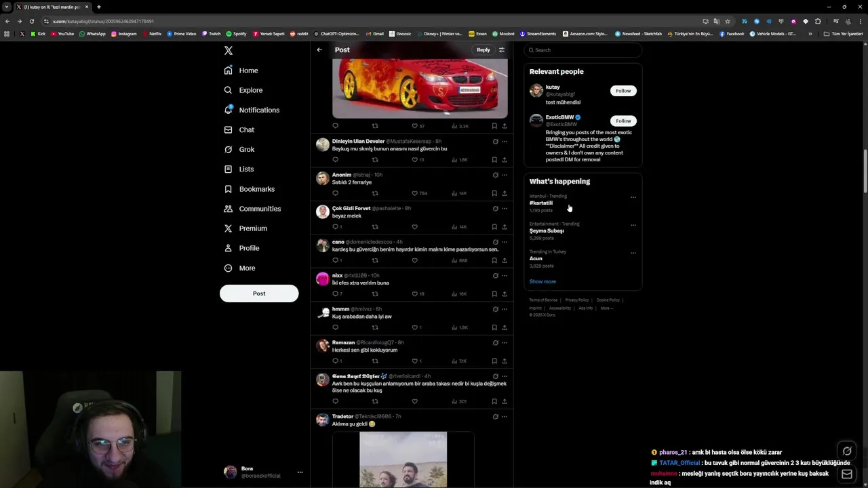Open the Spotify bookmark

click(237, 34)
